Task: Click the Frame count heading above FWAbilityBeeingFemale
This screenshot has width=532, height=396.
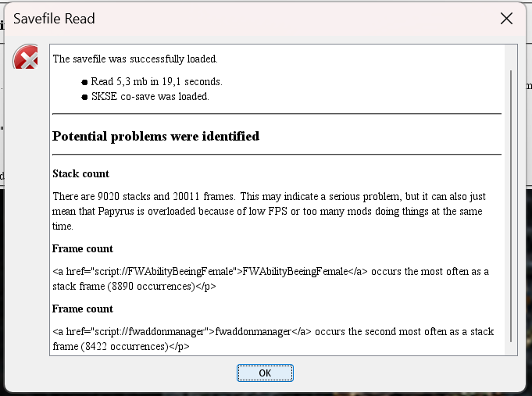Action: pos(83,248)
